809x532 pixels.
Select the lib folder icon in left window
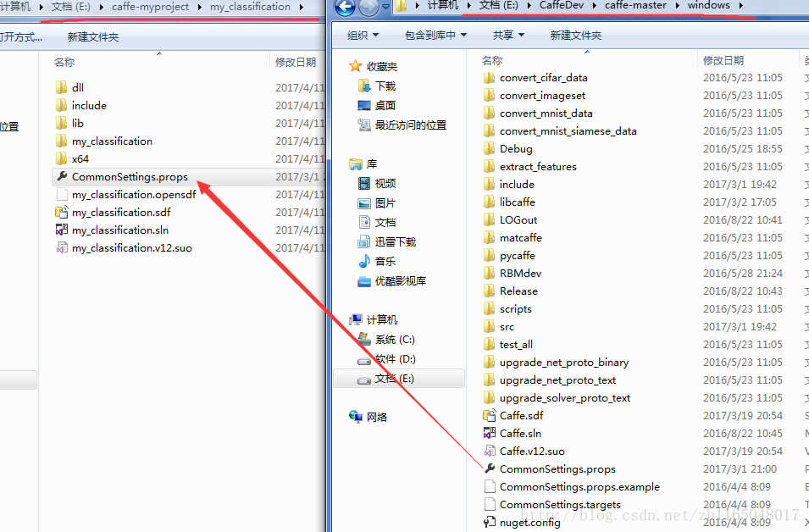coord(61,123)
